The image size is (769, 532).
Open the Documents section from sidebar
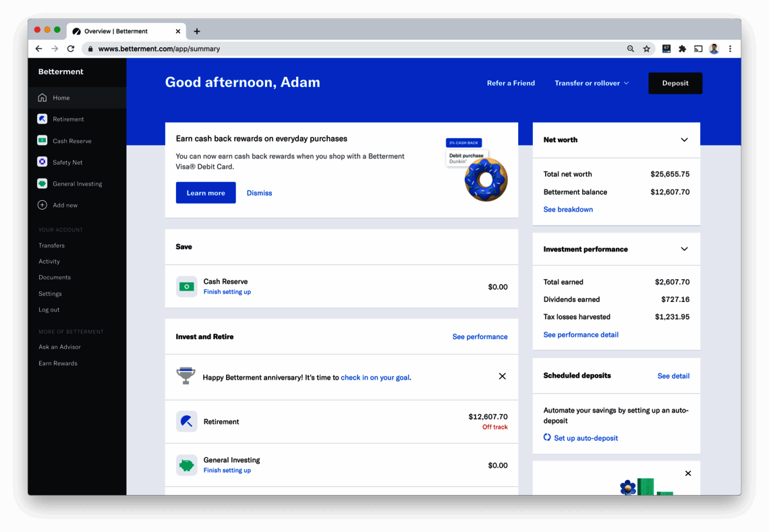point(54,277)
